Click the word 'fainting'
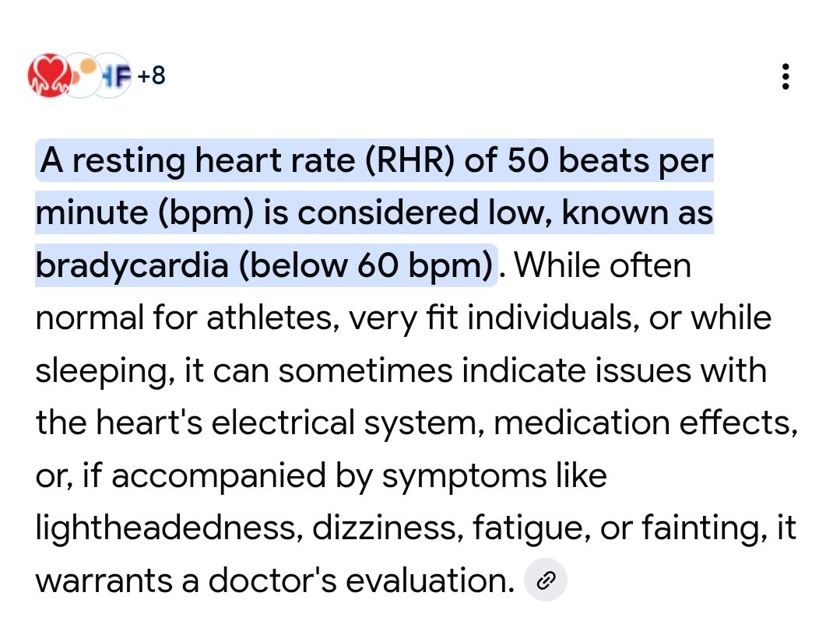 [698, 528]
